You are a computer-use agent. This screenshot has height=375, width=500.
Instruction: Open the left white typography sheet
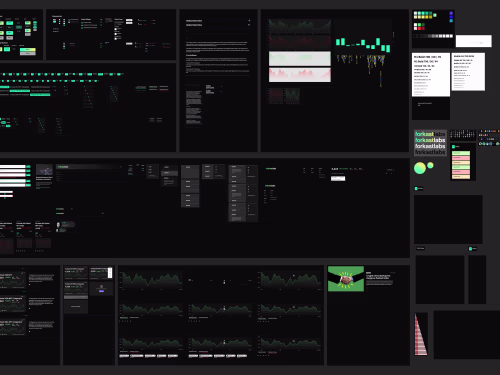pos(431,75)
